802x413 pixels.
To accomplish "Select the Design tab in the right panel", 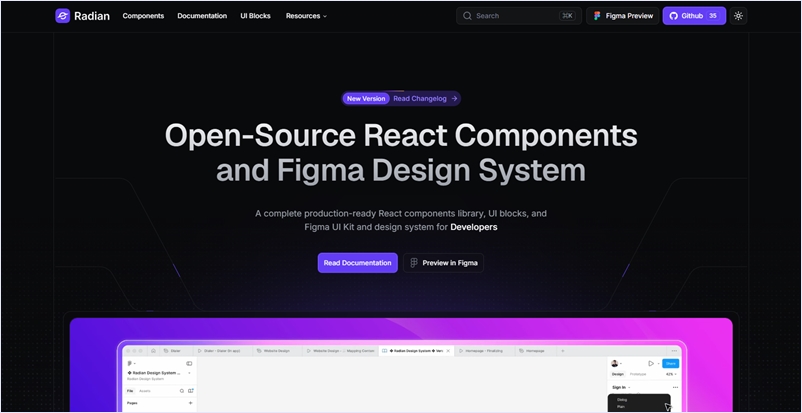I will (x=618, y=374).
